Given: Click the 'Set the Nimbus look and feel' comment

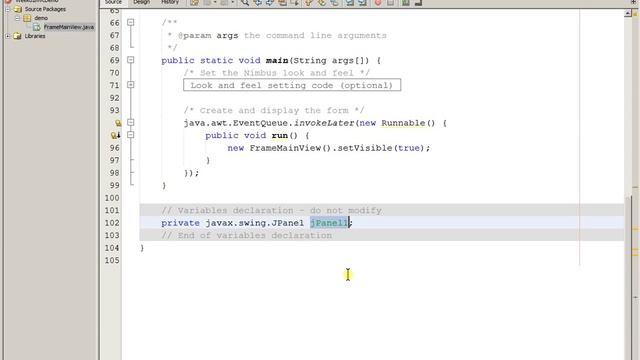Looking at the screenshot, I should (277, 73).
